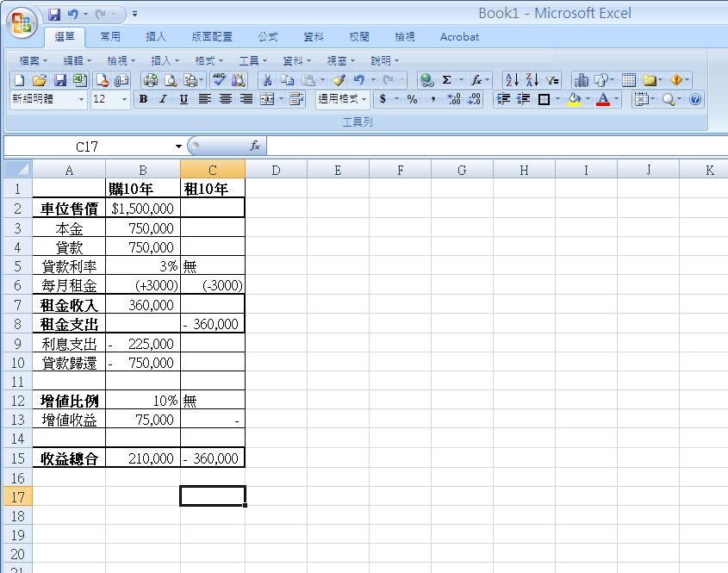The width and height of the screenshot is (728, 573).
Task: Run the ABC spelling check
Action: pos(218,80)
